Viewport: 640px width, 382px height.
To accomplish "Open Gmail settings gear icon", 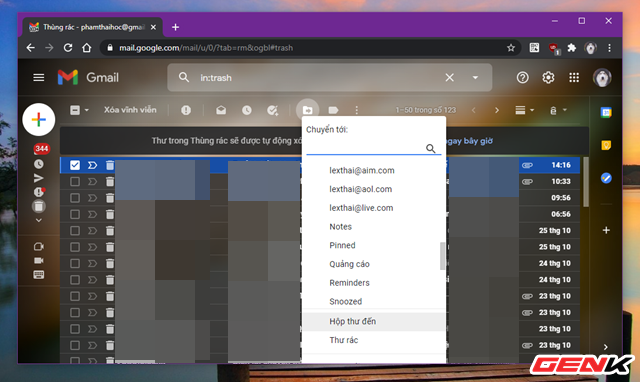I will point(548,78).
